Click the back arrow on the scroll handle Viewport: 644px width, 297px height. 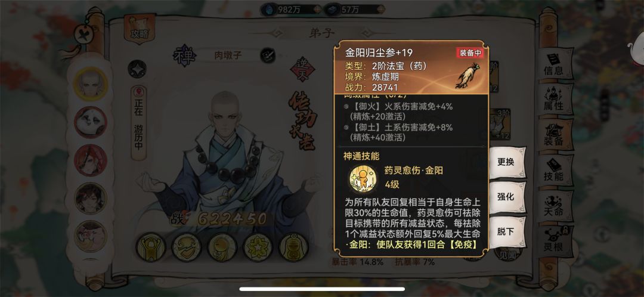[x=82, y=33]
